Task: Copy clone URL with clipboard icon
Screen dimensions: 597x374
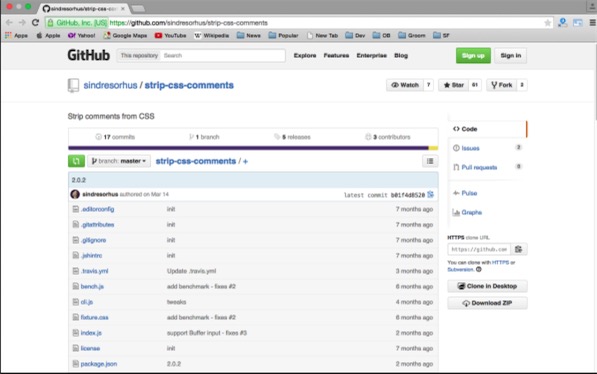Action: (x=518, y=249)
